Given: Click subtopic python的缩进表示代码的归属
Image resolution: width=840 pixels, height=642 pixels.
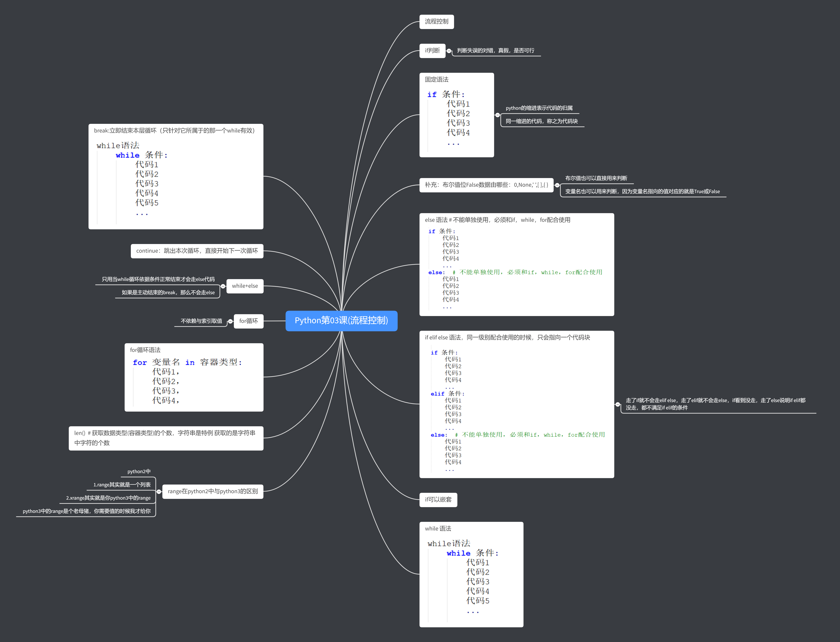Looking at the screenshot, I should tap(539, 108).
